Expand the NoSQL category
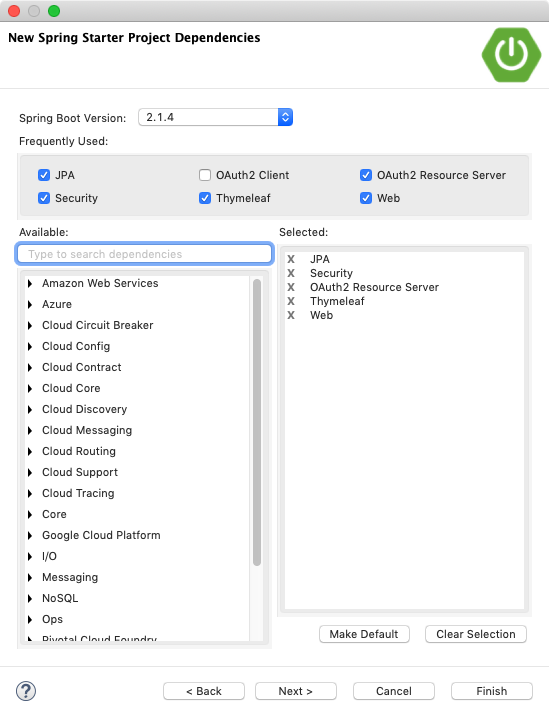 [x=30, y=599]
